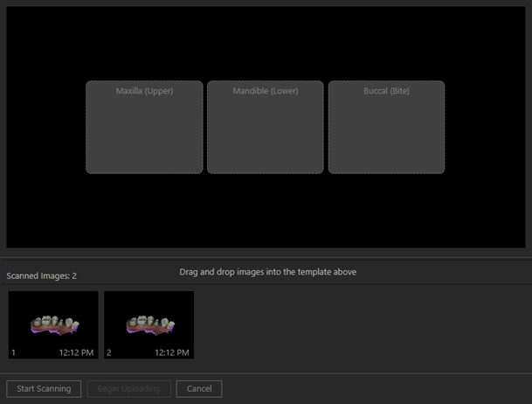Cancel the scanning dialog
The width and height of the screenshot is (532, 404).
pos(199,388)
